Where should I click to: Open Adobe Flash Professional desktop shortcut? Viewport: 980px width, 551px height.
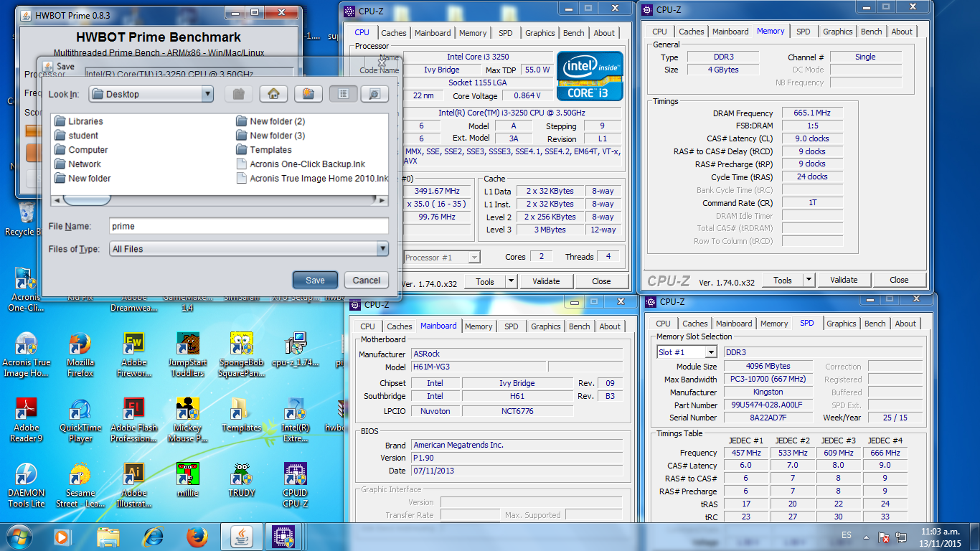pos(134,420)
